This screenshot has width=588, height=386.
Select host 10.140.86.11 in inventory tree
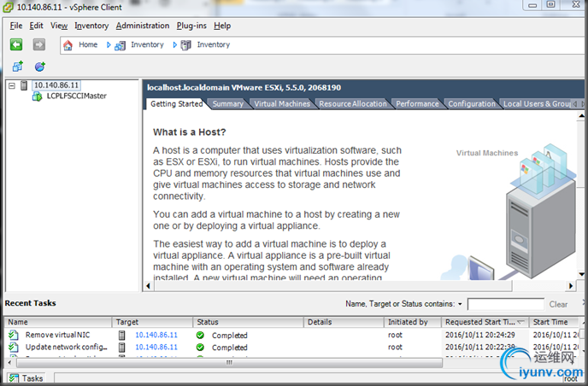56,85
